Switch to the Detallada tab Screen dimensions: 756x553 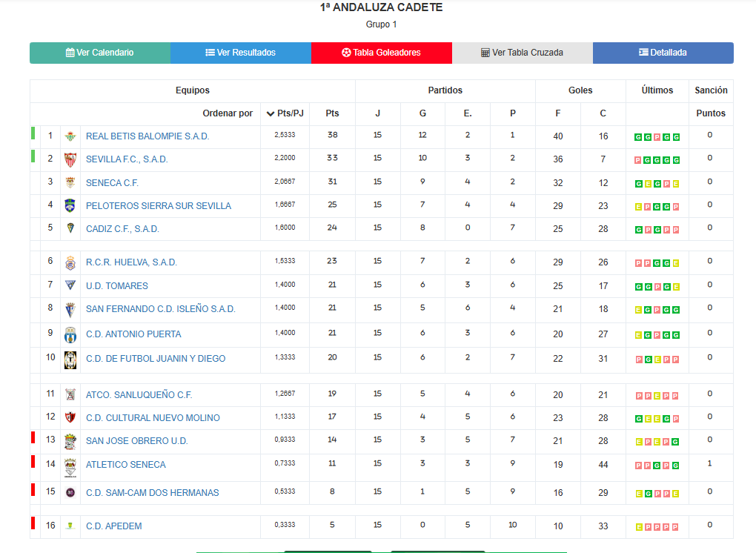pyautogui.click(x=663, y=53)
